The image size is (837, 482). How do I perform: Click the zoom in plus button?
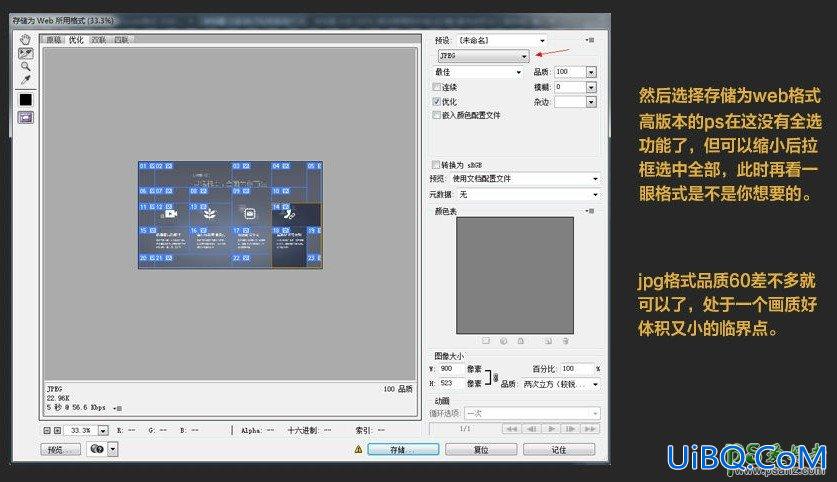(x=58, y=430)
